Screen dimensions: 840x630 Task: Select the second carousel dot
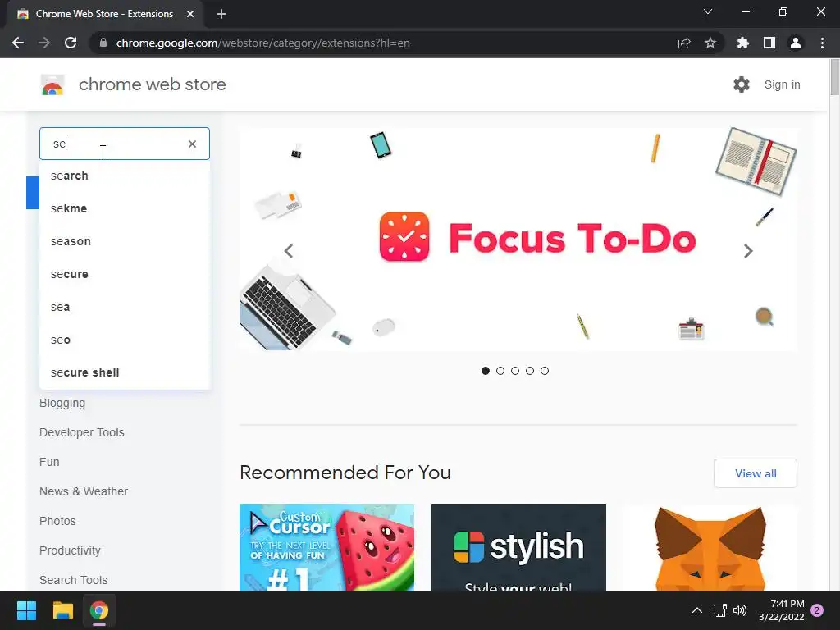click(x=500, y=371)
